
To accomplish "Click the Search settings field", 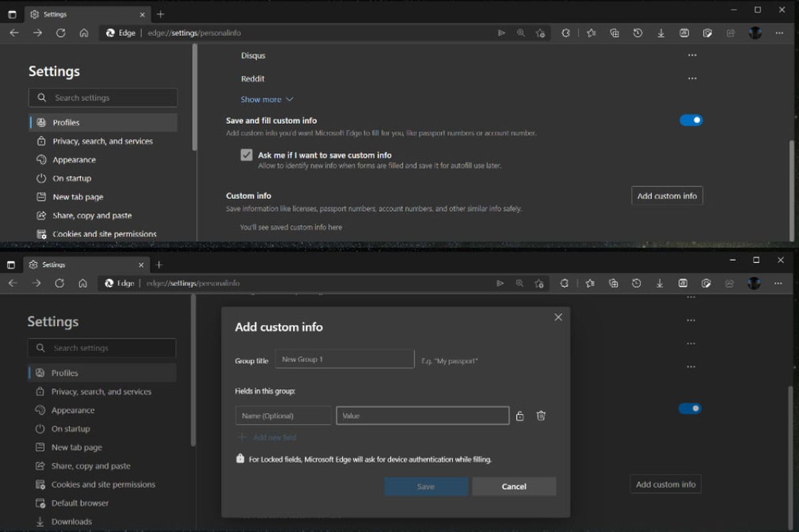I will point(103,97).
